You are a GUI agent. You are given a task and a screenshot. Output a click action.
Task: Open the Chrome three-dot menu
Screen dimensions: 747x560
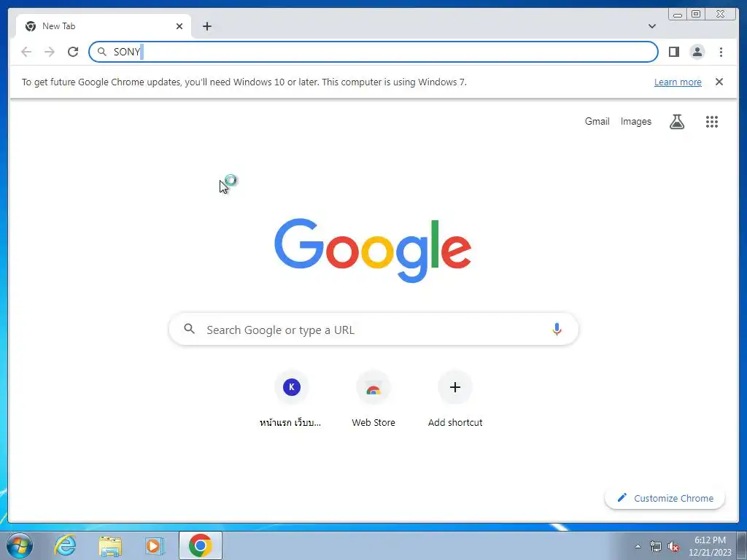[721, 52]
